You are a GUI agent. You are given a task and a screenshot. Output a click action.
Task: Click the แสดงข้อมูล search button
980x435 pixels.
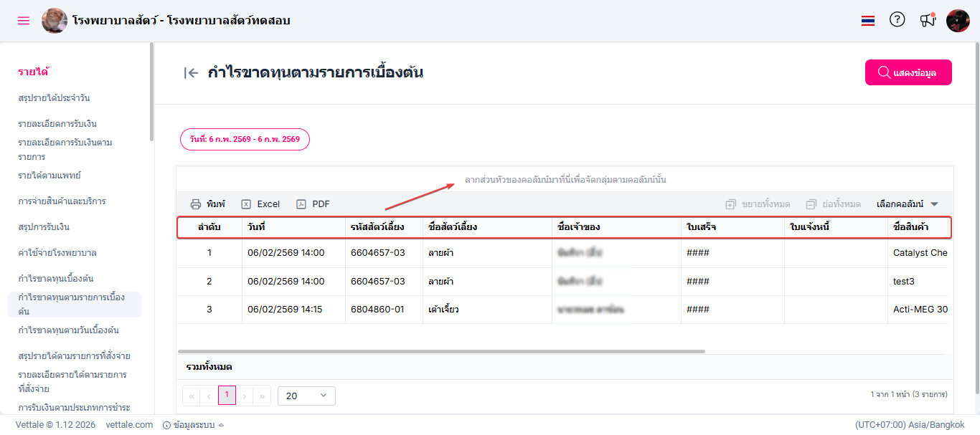(x=908, y=72)
